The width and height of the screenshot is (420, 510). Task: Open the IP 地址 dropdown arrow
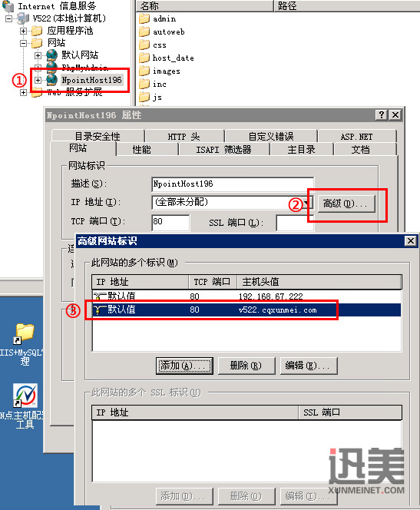coord(307,203)
